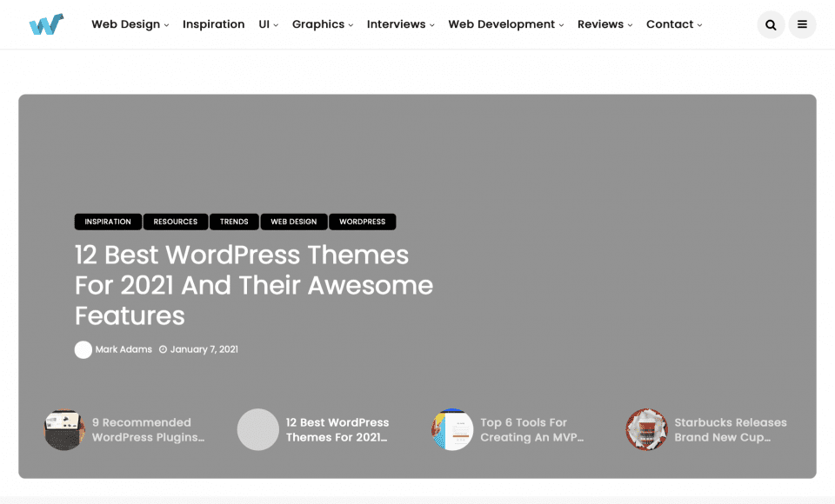The image size is (835, 504).
Task: Click the RESOURCES category tag
Action: pyautogui.click(x=175, y=222)
